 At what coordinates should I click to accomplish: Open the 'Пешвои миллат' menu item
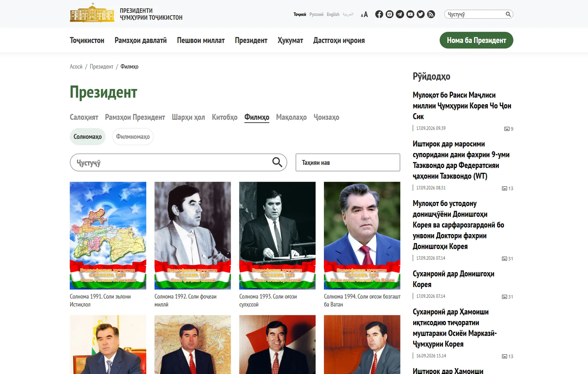[x=201, y=41]
